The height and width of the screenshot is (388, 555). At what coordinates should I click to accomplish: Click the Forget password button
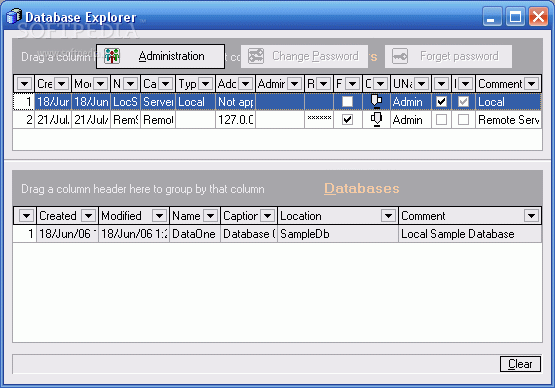click(x=448, y=56)
